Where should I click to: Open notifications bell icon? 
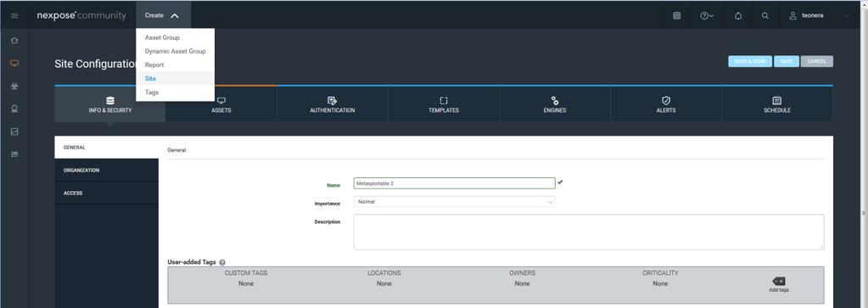(x=738, y=15)
